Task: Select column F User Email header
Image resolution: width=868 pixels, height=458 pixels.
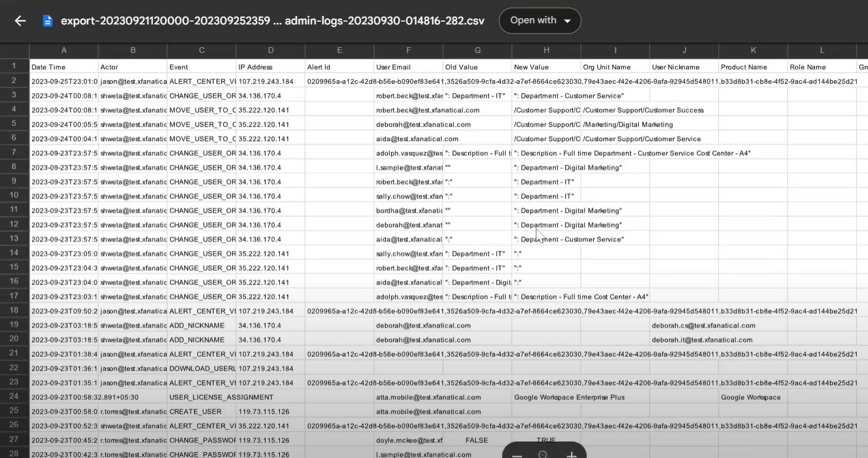Action: [408, 50]
